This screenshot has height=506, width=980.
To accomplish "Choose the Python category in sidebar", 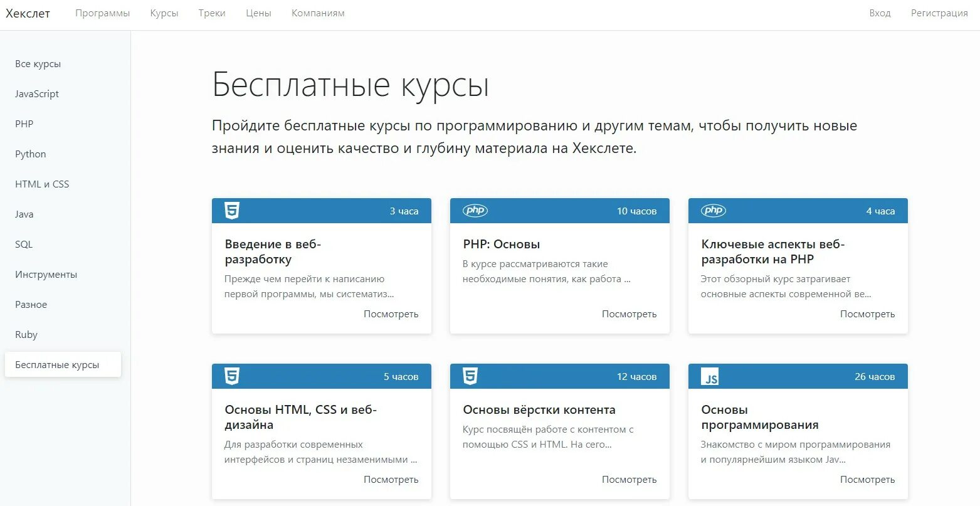I will [x=31, y=154].
